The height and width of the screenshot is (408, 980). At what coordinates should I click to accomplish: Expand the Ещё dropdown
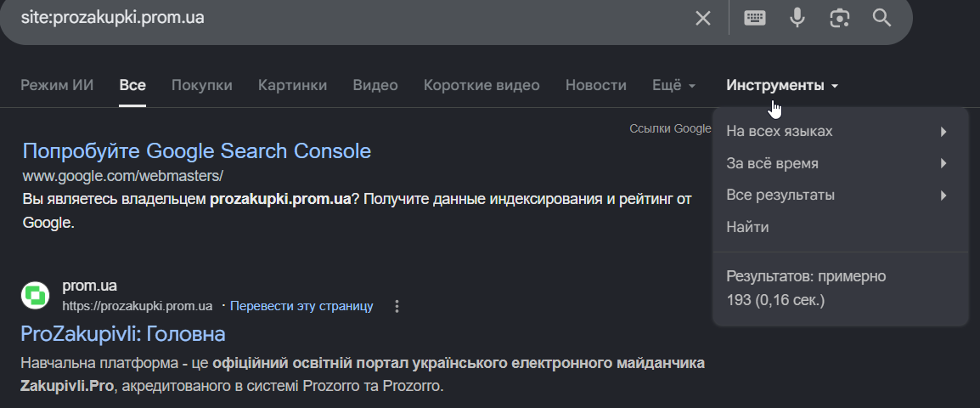[x=673, y=85]
